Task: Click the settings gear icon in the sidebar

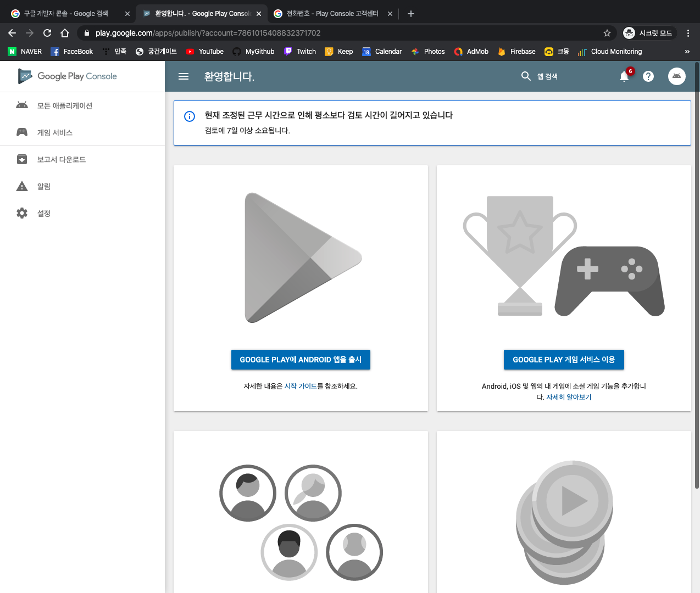Action: click(22, 213)
